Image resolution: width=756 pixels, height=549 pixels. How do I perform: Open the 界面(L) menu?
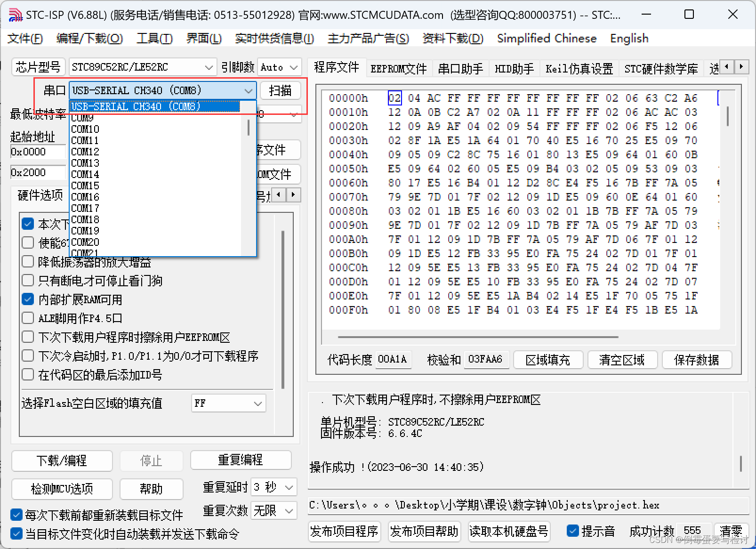(204, 38)
